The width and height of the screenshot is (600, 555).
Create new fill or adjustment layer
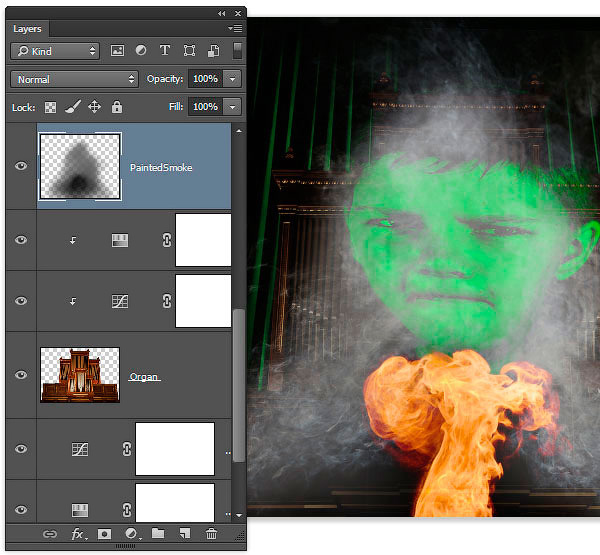[132, 533]
